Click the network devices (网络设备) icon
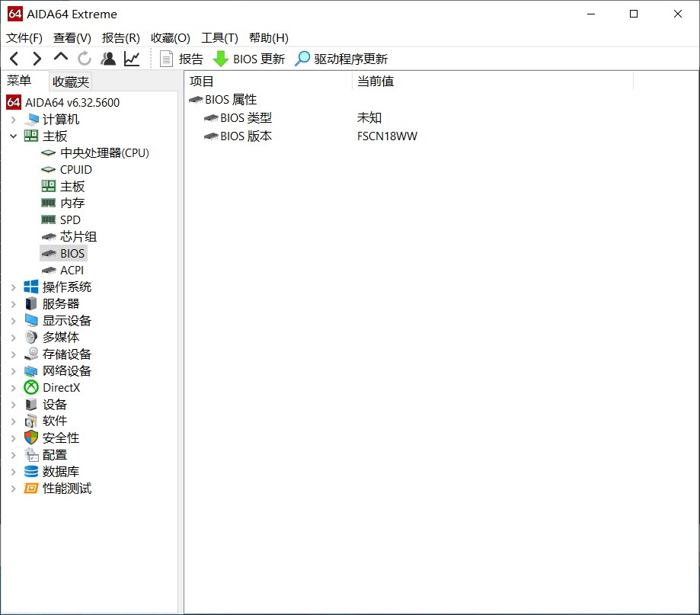This screenshot has width=700, height=615. (30, 370)
